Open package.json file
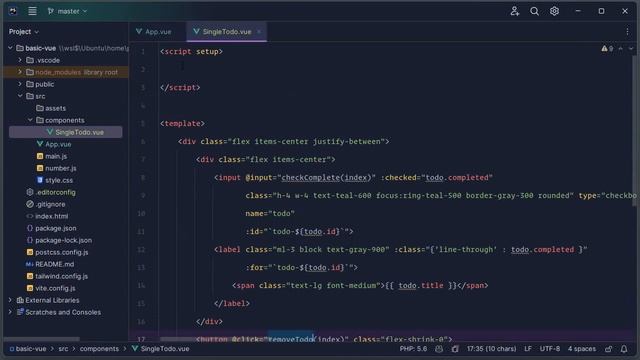 pos(51,228)
